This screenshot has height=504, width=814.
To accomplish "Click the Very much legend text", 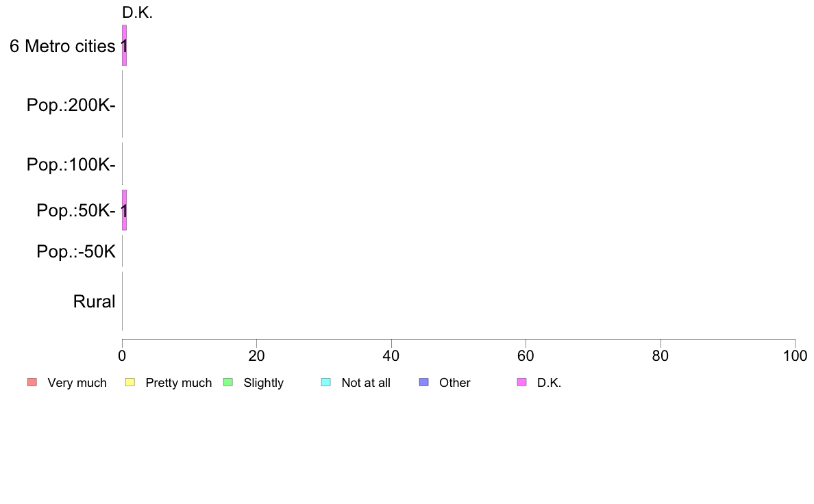I will click(x=77, y=383).
